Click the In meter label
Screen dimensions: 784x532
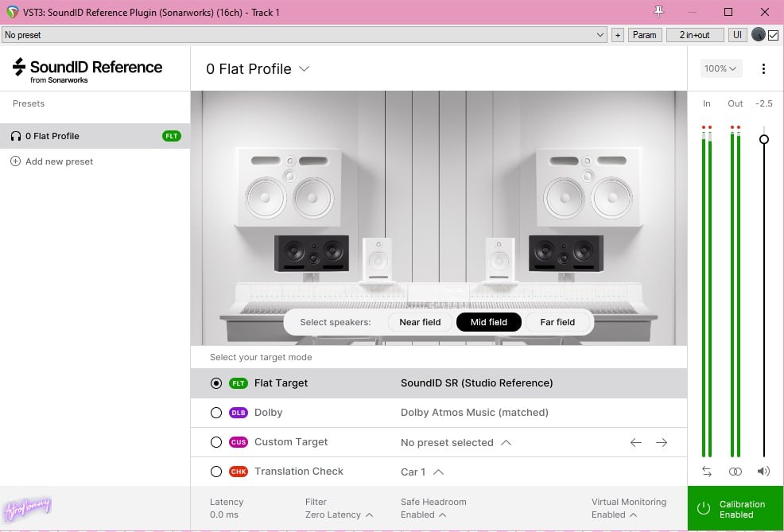pyautogui.click(x=707, y=103)
